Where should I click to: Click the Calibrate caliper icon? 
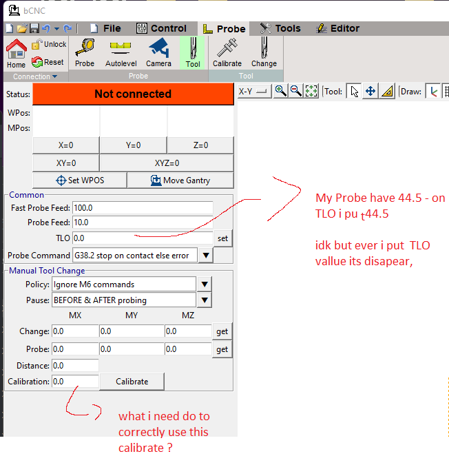point(227,53)
